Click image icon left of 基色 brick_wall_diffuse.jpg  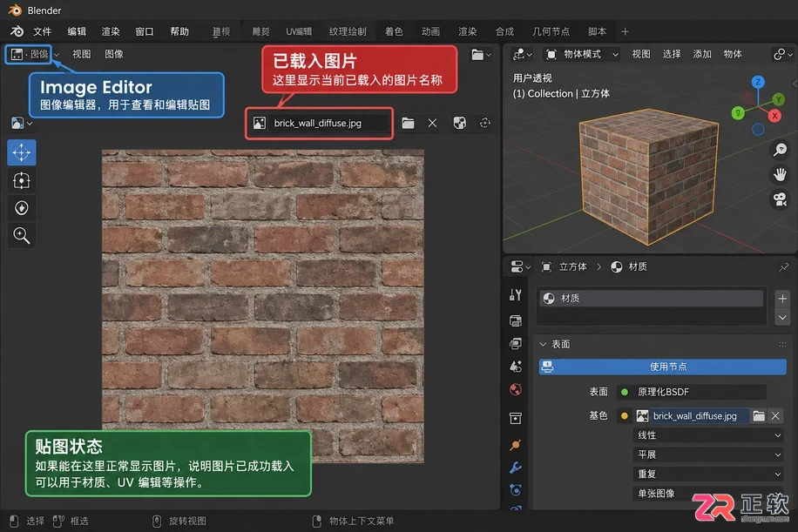[642, 416]
